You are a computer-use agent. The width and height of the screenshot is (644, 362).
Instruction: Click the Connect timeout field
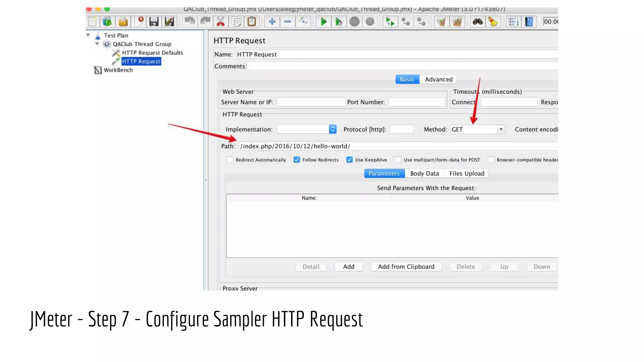click(509, 102)
